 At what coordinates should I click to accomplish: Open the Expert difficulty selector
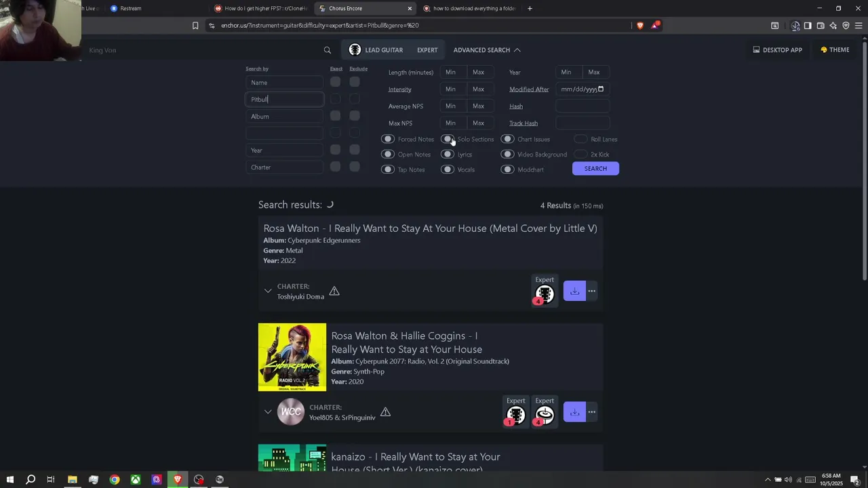(427, 50)
